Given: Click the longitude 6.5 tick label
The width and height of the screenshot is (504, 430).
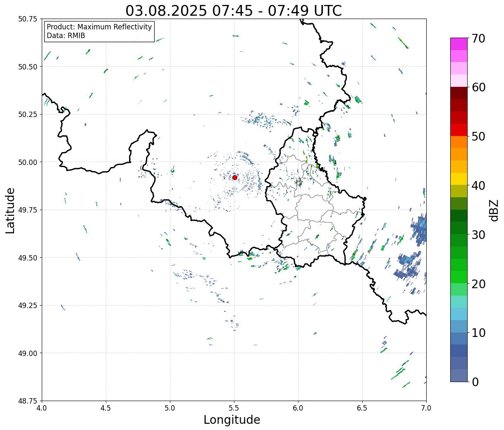Looking at the screenshot, I should pyautogui.click(x=362, y=408).
